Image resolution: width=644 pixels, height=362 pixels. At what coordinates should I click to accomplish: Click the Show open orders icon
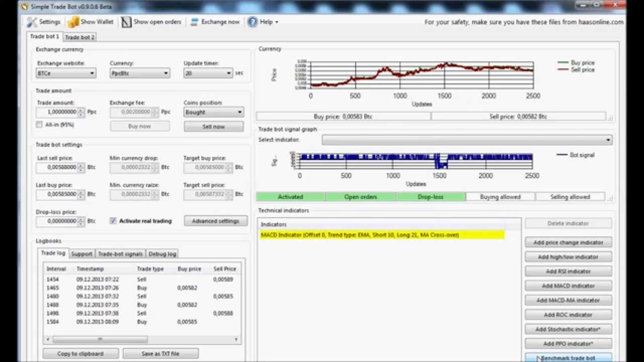126,22
